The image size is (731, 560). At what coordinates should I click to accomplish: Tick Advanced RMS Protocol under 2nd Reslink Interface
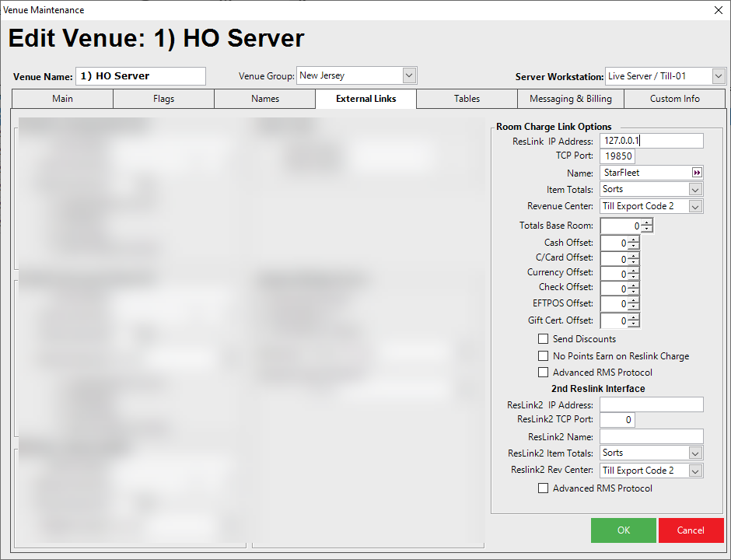point(544,488)
